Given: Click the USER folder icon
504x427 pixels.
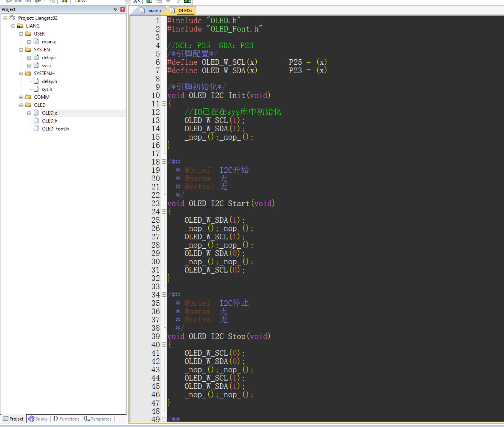Looking at the screenshot, I should (28, 34).
